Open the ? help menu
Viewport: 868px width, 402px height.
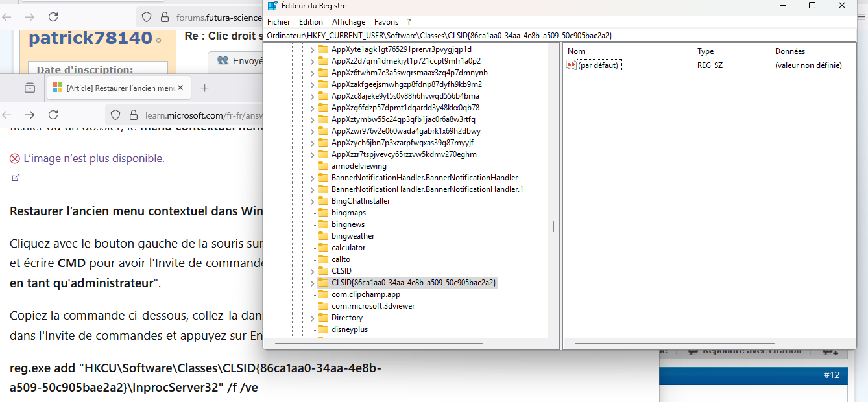(x=409, y=22)
